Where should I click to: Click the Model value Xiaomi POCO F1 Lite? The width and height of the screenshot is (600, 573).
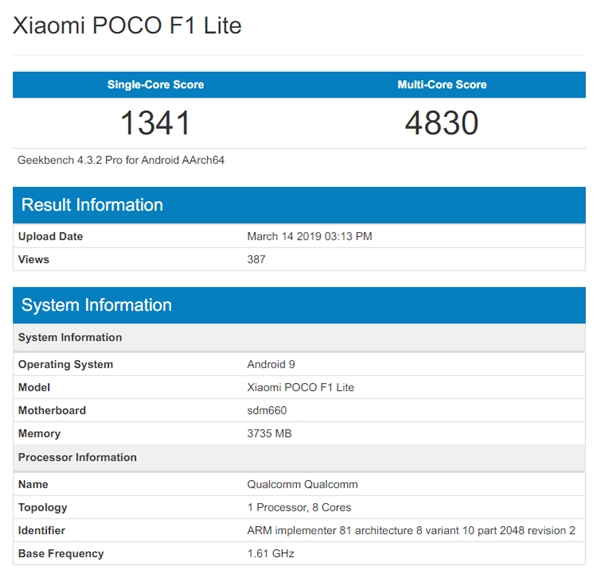(x=300, y=387)
